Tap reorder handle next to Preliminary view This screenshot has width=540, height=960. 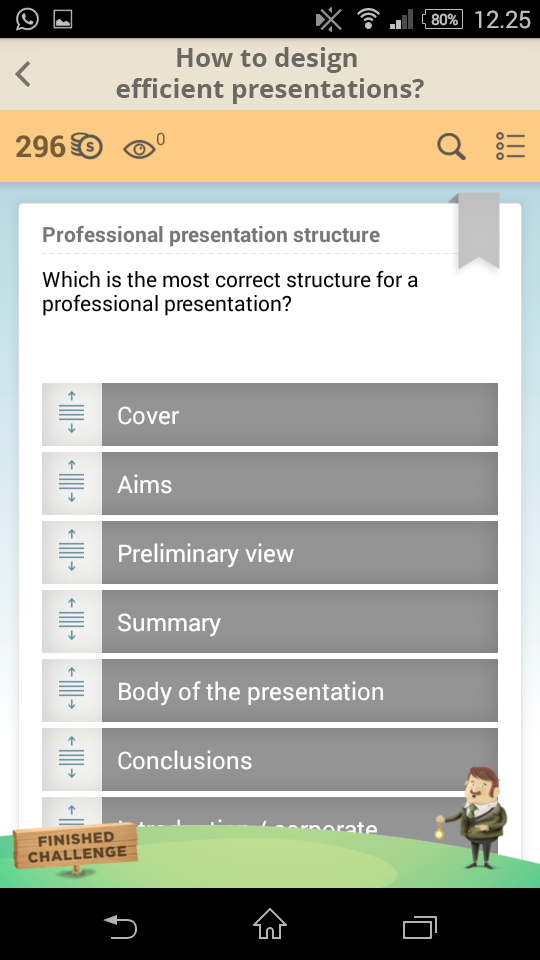pyautogui.click(x=72, y=552)
